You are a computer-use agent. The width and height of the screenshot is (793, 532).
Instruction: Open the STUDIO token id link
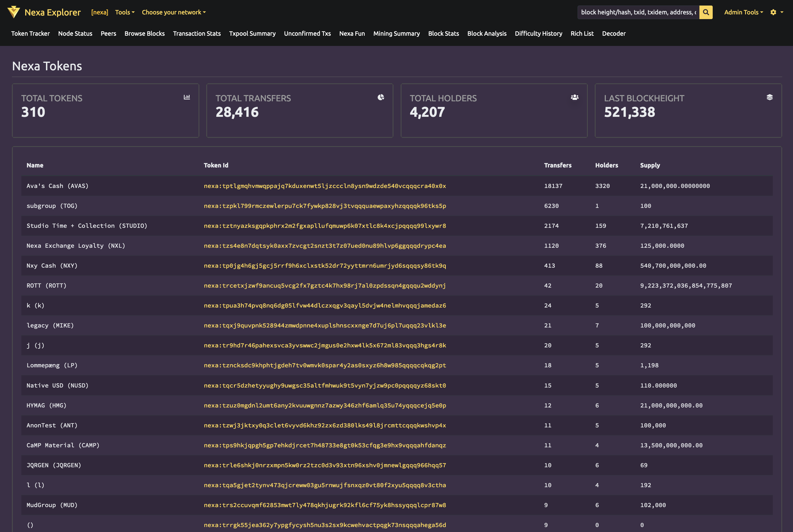pos(325,226)
